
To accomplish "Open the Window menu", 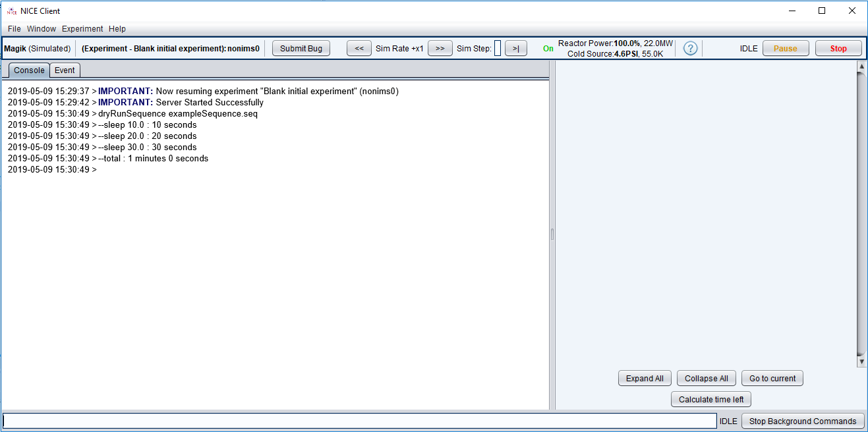I will tap(42, 29).
